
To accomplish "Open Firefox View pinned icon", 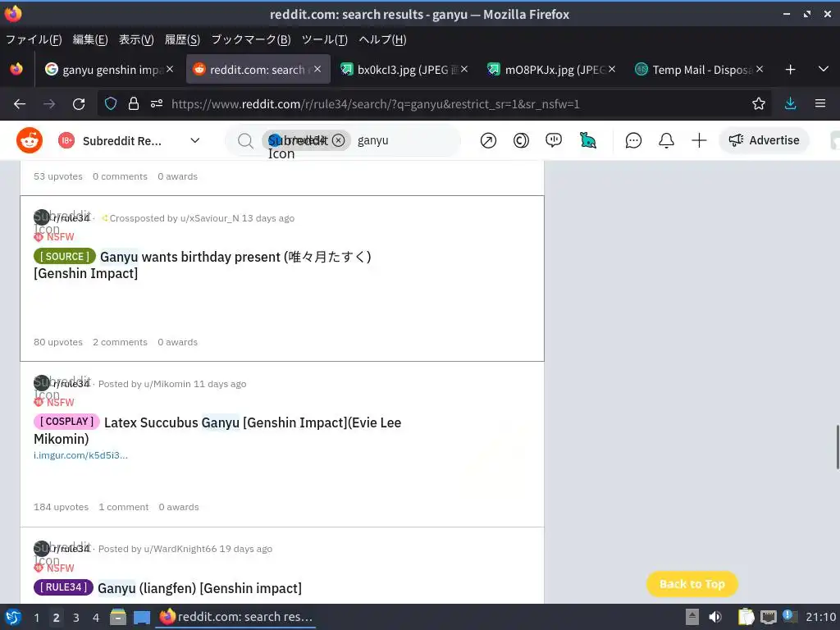I will [x=16, y=69].
